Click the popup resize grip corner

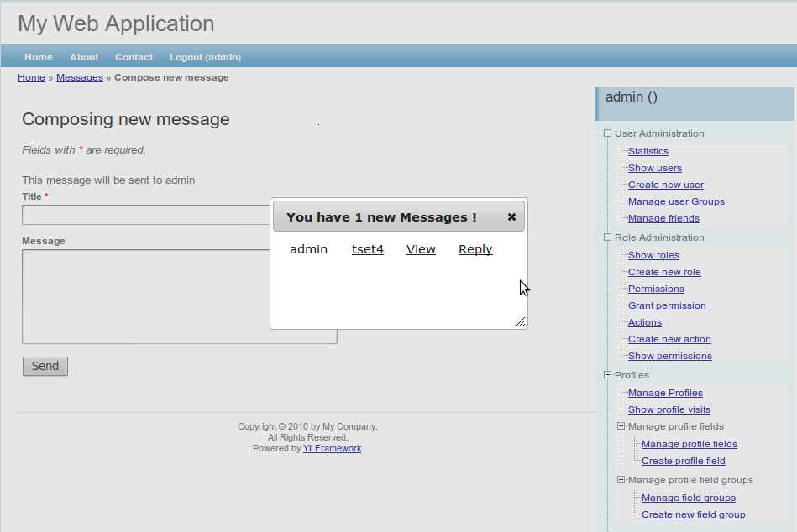click(x=520, y=321)
